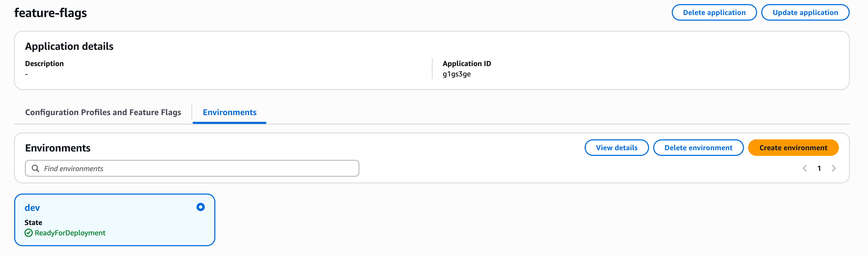The width and height of the screenshot is (868, 256).
Task: Open View details for environment
Action: tap(616, 148)
